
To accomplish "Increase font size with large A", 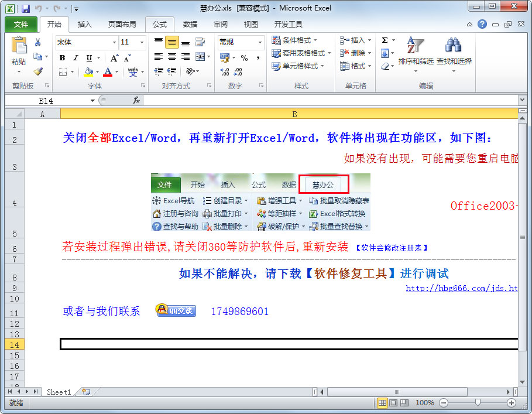I will tap(115, 58).
